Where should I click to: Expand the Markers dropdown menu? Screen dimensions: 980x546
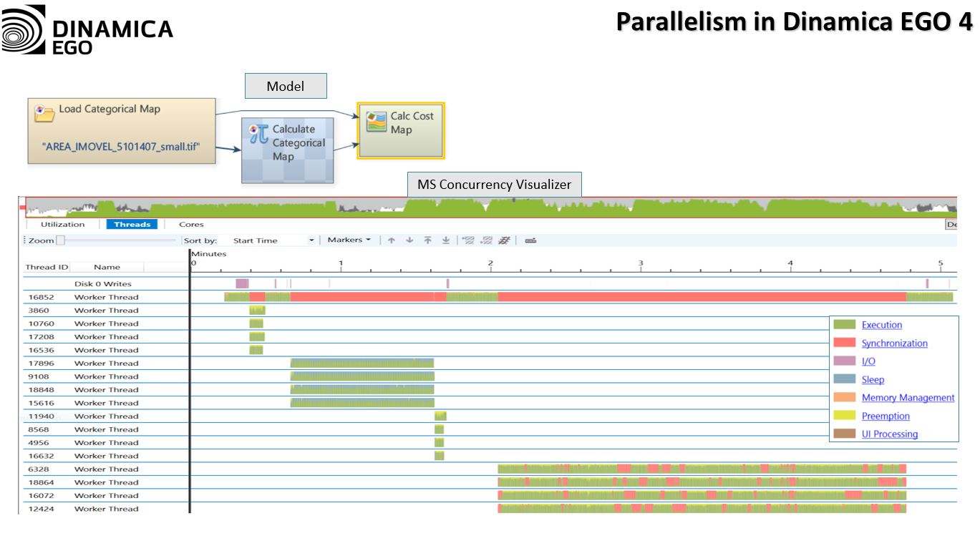click(x=349, y=240)
